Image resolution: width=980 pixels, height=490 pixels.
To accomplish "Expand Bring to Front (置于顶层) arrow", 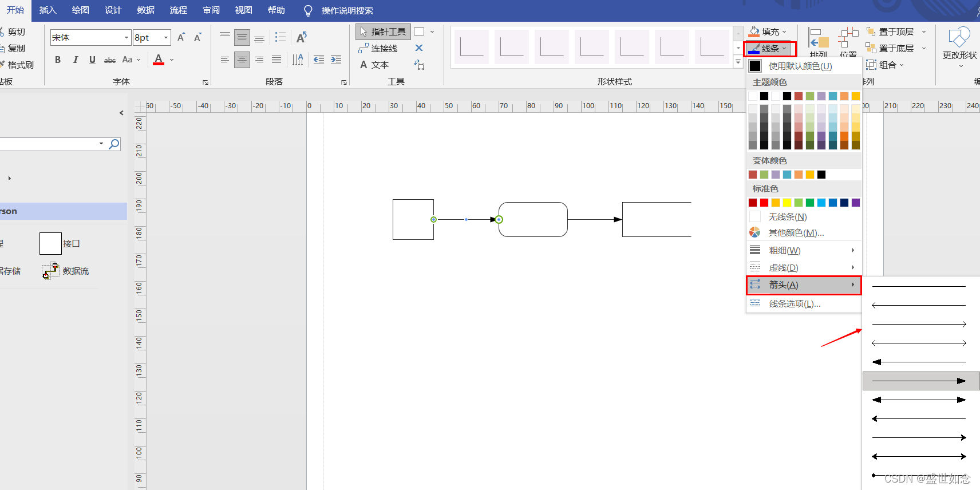I will 924,32.
